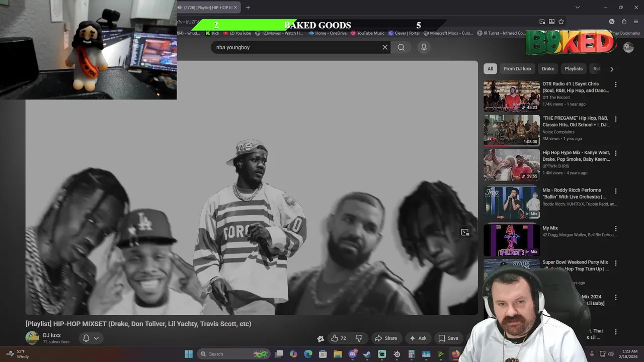The height and width of the screenshot is (362, 644).
Task: Open YouTube account avatar menu
Action: tap(628, 47)
